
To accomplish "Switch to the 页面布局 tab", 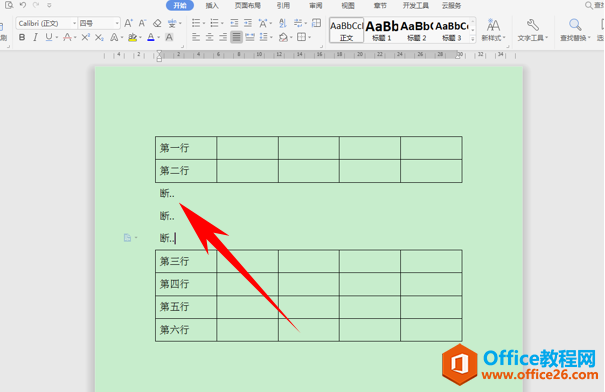I will [x=247, y=5].
